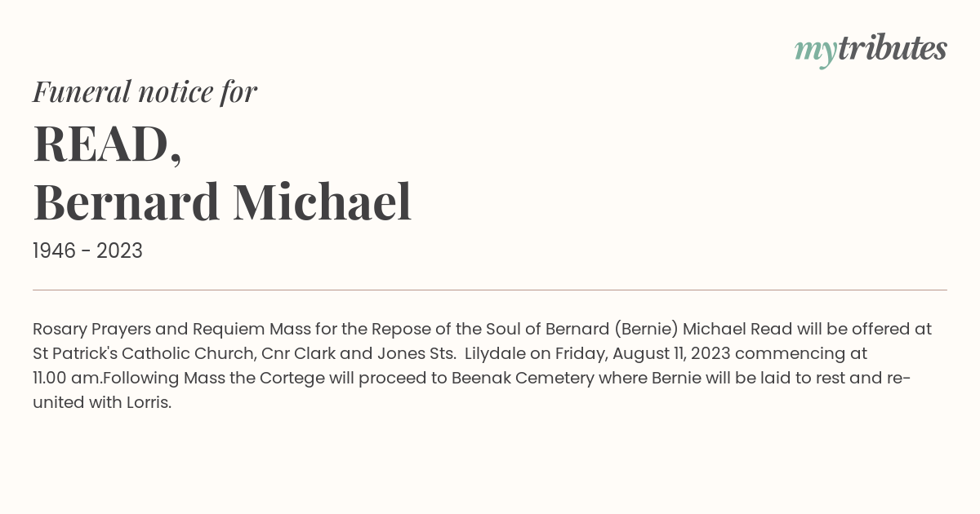This screenshot has height=514, width=980.
Task: Click the '11.00 am' time text
Action: click(67, 379)
